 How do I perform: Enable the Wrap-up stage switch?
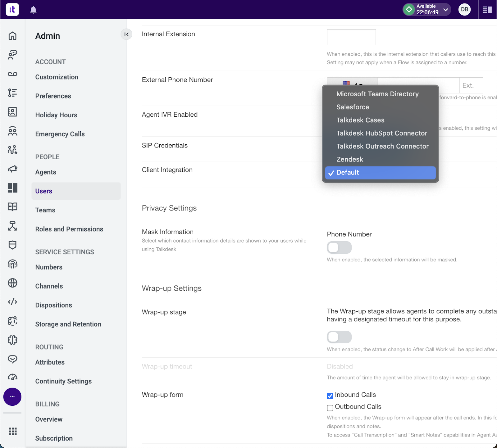tap(339, 337)
